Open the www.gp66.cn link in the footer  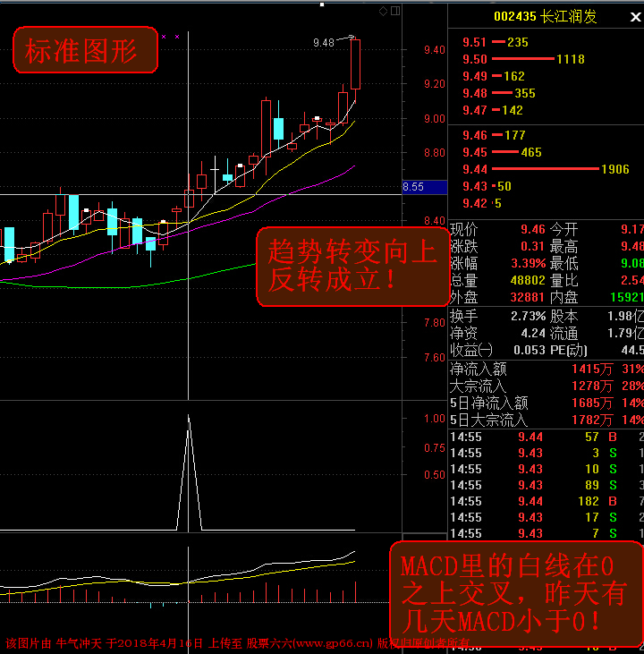click(322, 643)
